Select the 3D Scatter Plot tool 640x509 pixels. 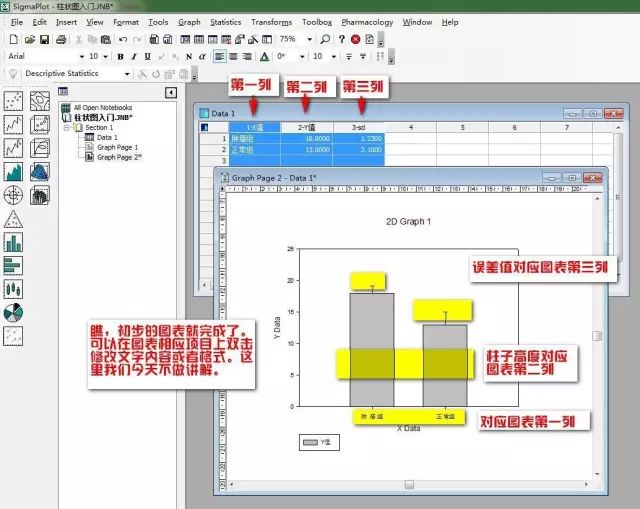40,124
